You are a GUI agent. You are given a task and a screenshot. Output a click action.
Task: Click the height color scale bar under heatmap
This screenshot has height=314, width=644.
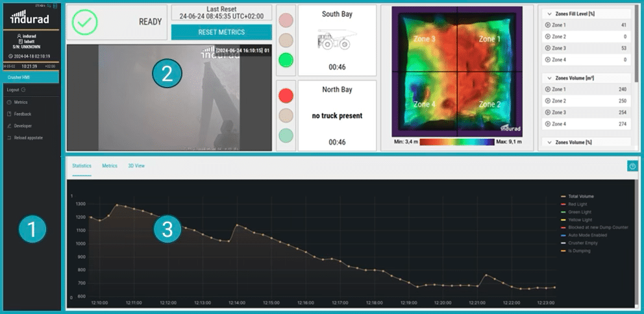click(457, 142)
